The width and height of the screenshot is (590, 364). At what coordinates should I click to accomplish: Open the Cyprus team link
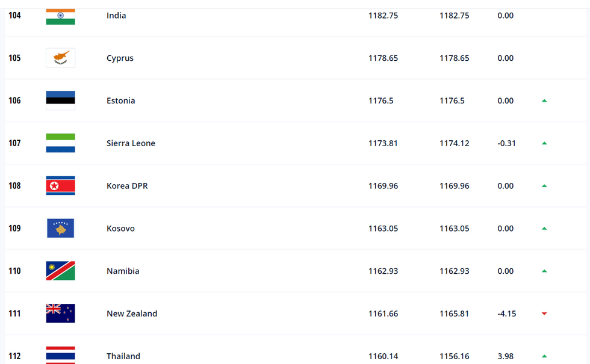(x=120, y=58)
